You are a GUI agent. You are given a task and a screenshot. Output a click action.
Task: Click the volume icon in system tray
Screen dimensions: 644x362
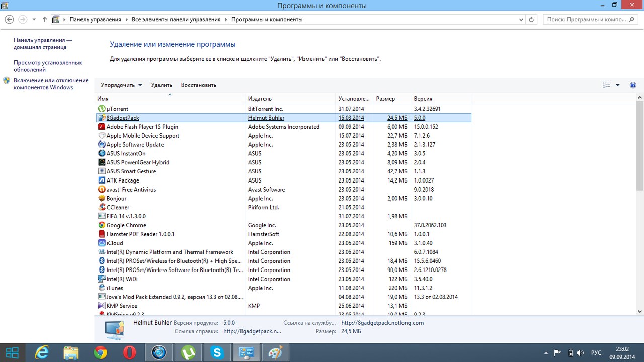pyautogui.click(x=580, y=353)
